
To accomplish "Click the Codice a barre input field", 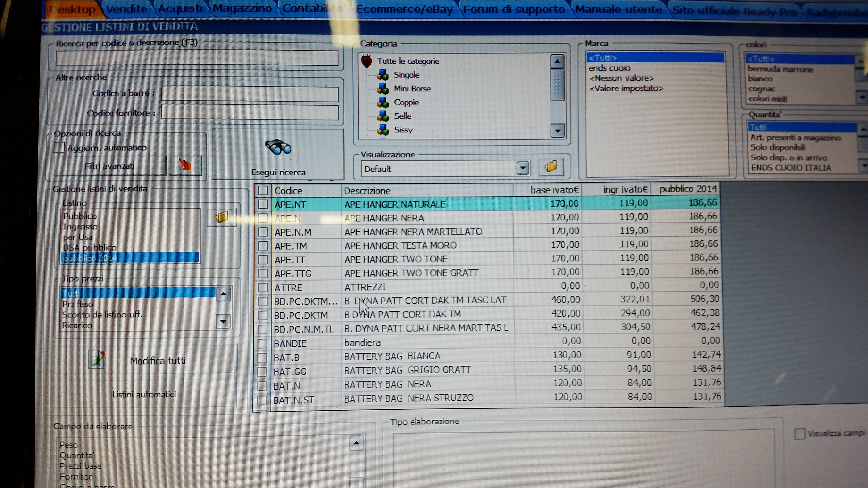I will 250,94.
